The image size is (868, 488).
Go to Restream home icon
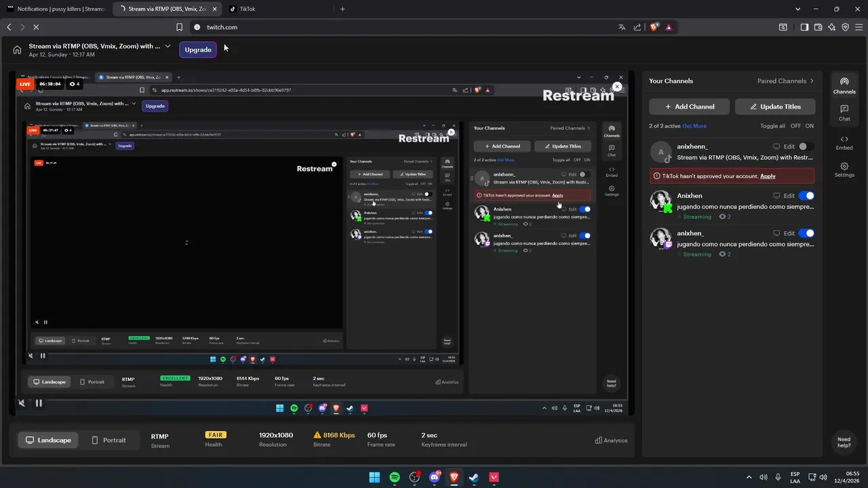(17, 49)
